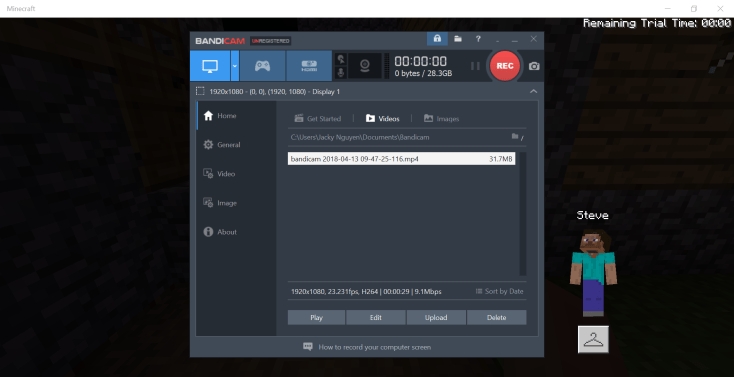The image size is (734, 377).
Task: Click the BANDICAM logo
Action: (x=220, y=41)
